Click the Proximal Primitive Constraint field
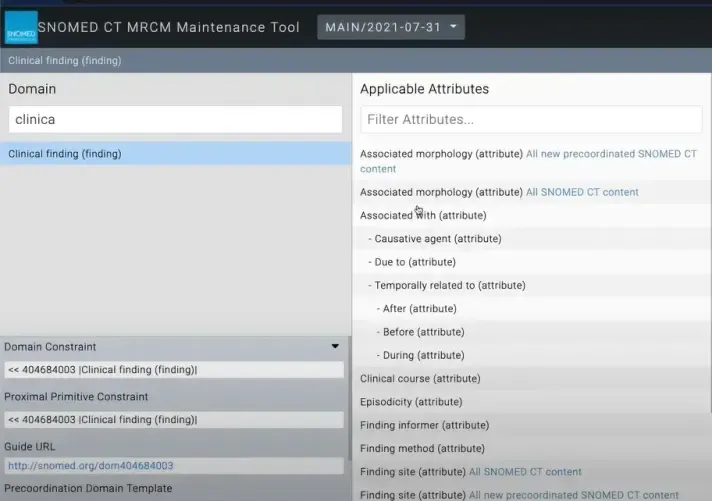 click(x=173, y=420)
